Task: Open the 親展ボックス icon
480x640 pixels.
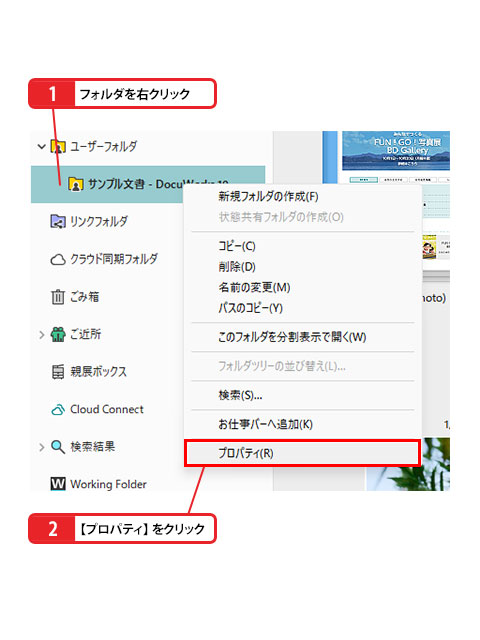Action: [x=58, y=372]
